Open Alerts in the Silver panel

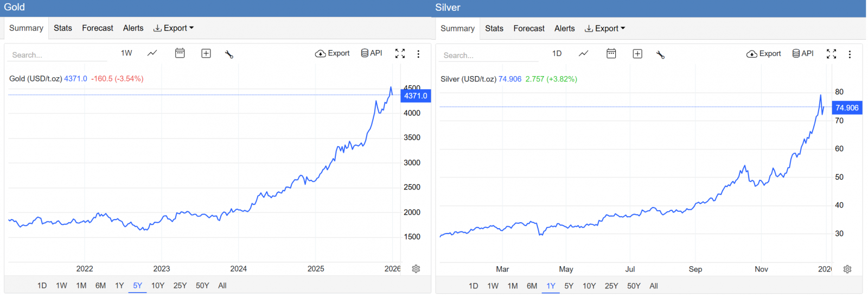click(564, 29)
